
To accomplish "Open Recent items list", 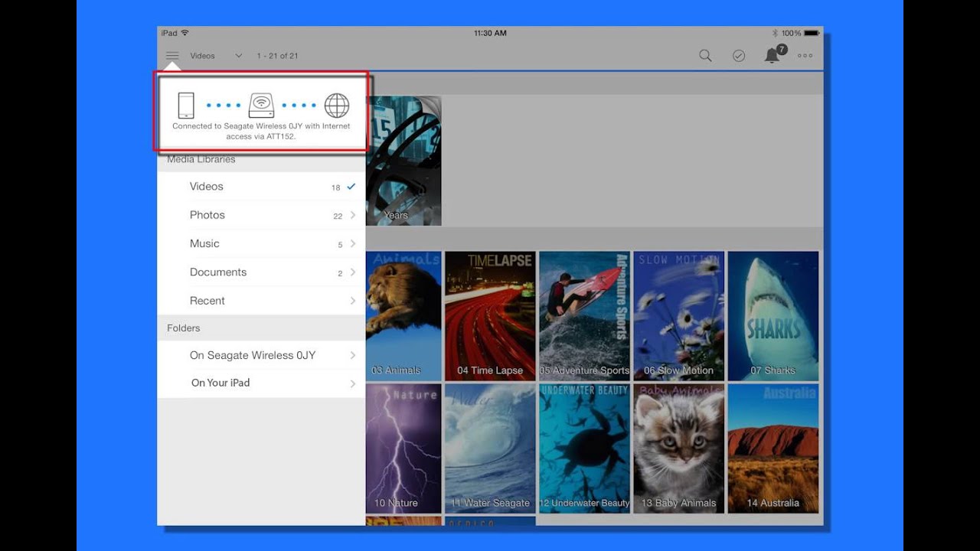I will click(261, 301).
